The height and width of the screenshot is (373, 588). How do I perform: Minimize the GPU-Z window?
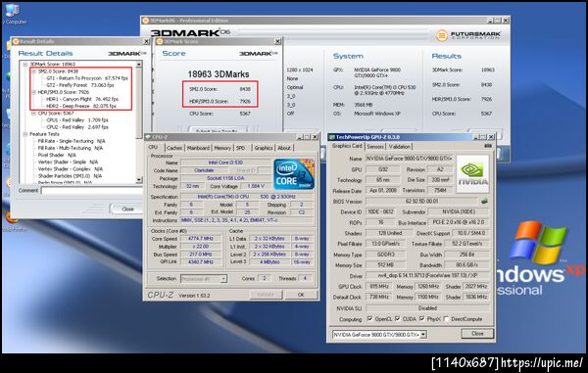coord(476,137)
